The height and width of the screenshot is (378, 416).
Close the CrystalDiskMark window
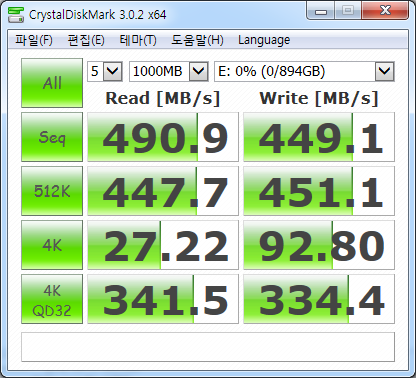[x=386, y=11]
